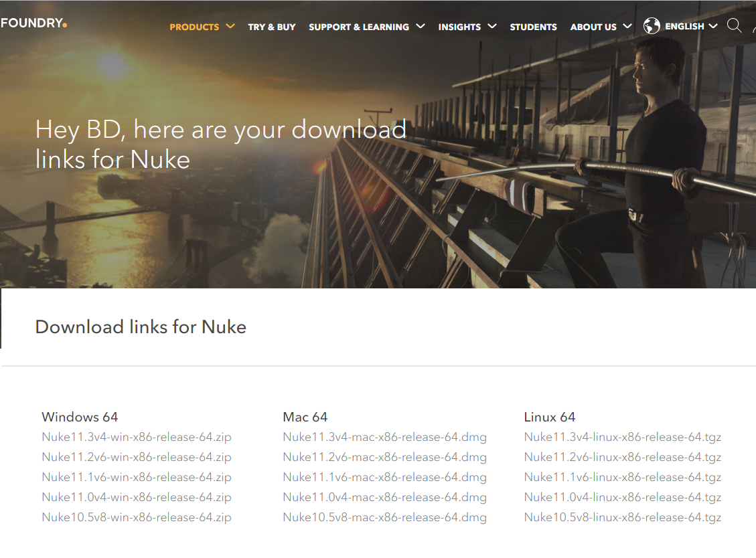
Task: Download Nuke11.3v4 Linux tgz
Action: coord(623,437)
